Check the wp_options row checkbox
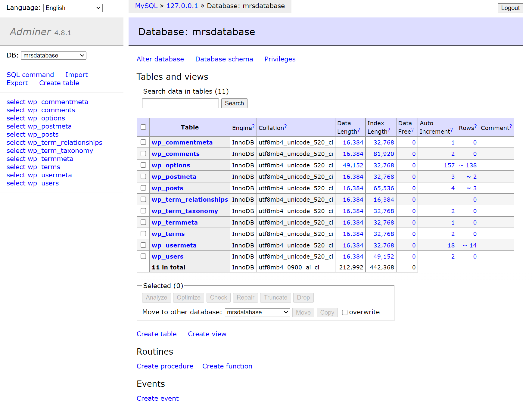 [143, 165]
